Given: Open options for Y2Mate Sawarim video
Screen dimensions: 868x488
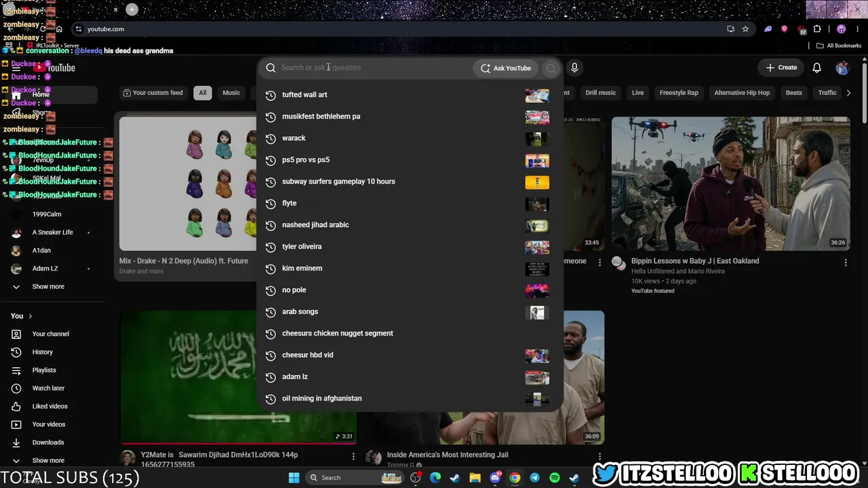Looking at the screenshot, I should coord(353,457).
